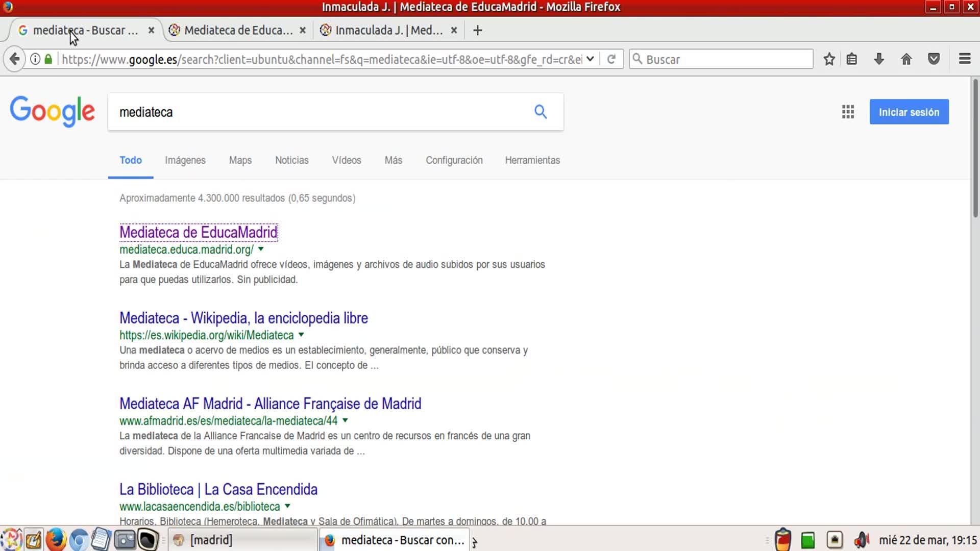Show bookmarks list icon in toolbar
Viewport: 980px width, 551px height.
pos(851,59)
